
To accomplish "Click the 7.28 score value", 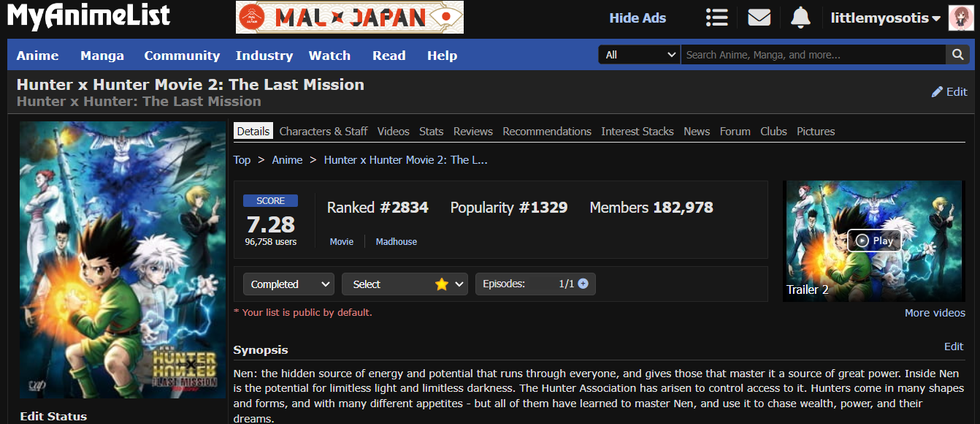I will pos(270,224).
